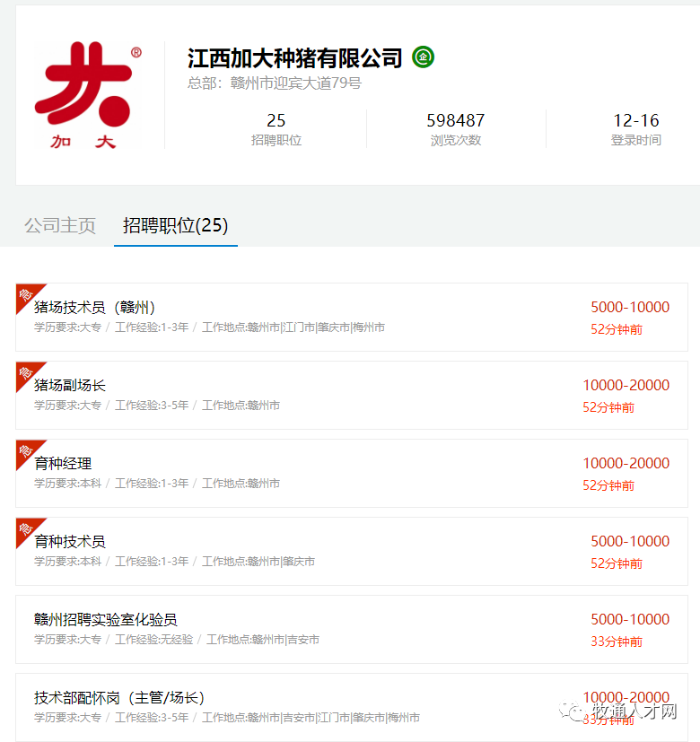This screenshot has height=742, width=700.
Task: Click salary 5000-10000 for 育种技术员
Action: (x=630, y=541)
